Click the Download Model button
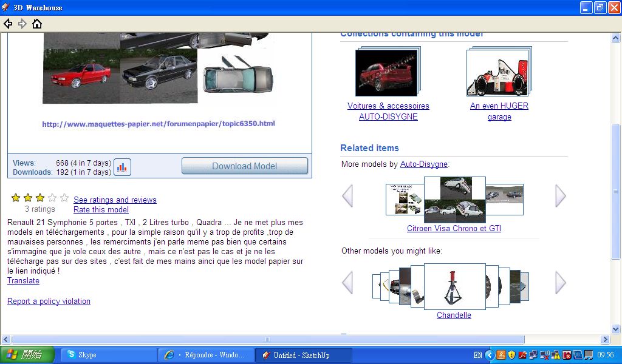The width and height of the screenshot is (622, 364). click(x=245, y=166)
